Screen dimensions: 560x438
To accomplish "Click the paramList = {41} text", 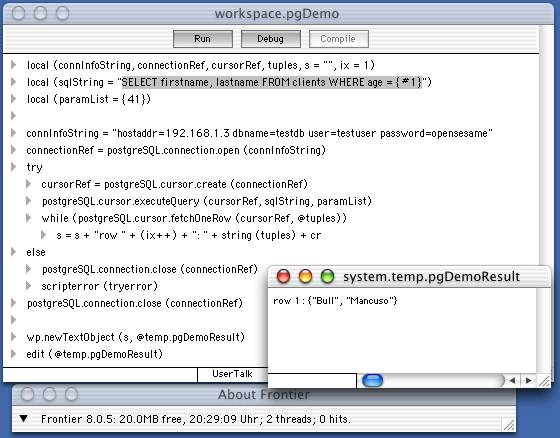I will coord(105,99).
